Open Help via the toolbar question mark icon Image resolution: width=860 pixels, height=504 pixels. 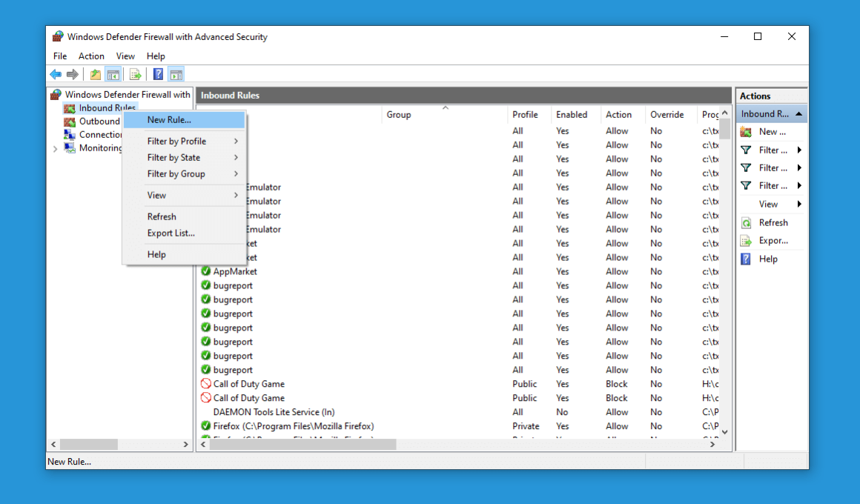[158, 75]
